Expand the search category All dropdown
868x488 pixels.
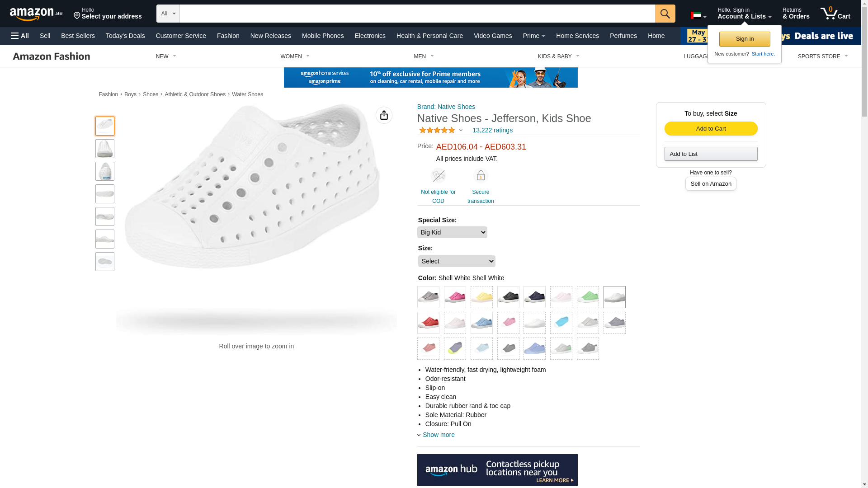168,14
